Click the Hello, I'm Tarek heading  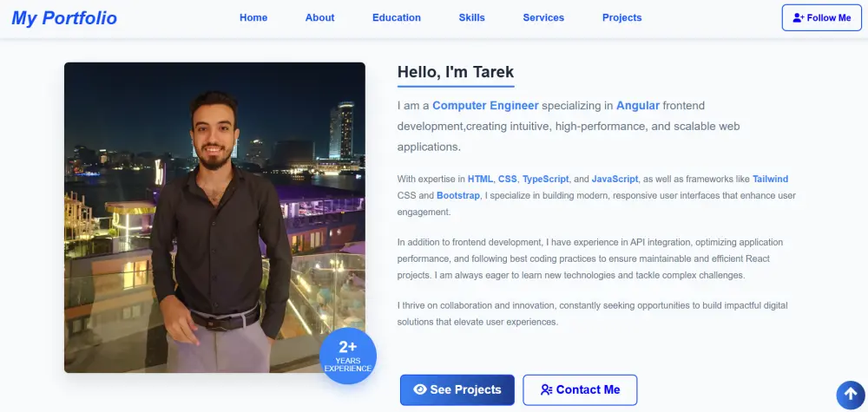456,72
